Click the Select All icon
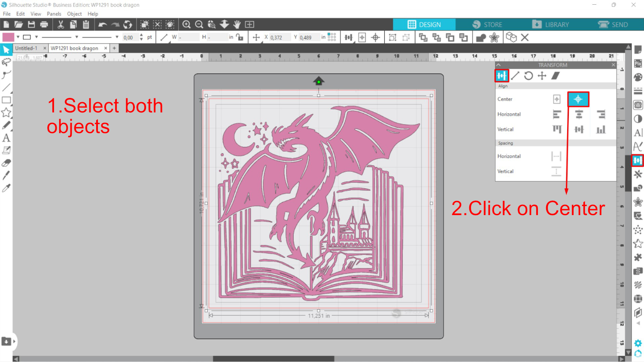644x362 pixels. (145, 24)
